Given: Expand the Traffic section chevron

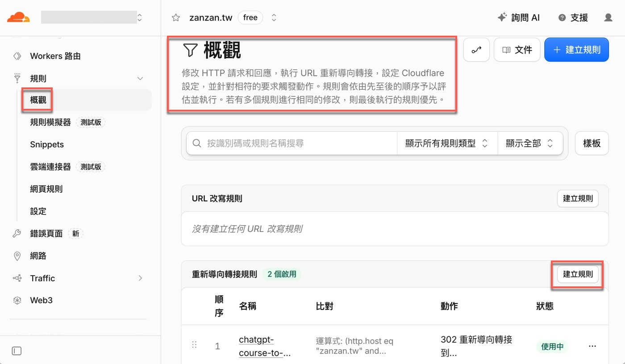Looking at the screenshot, I should 140,278.
